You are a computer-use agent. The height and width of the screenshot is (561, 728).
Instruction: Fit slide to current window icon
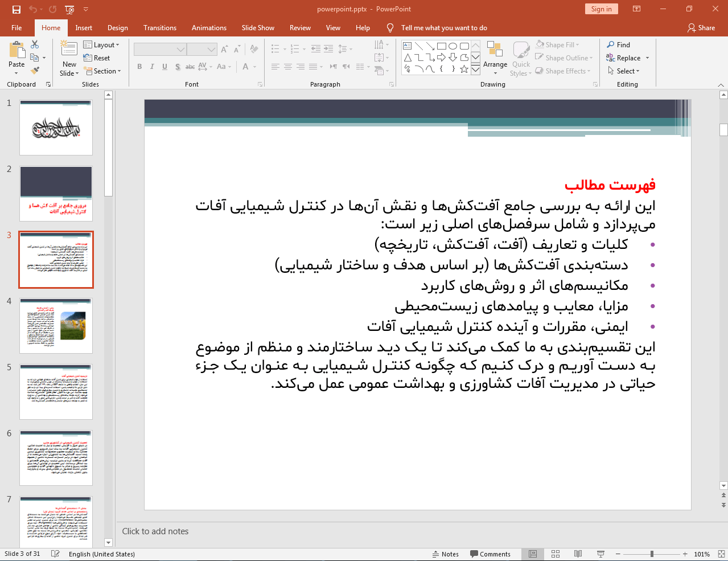721,554
